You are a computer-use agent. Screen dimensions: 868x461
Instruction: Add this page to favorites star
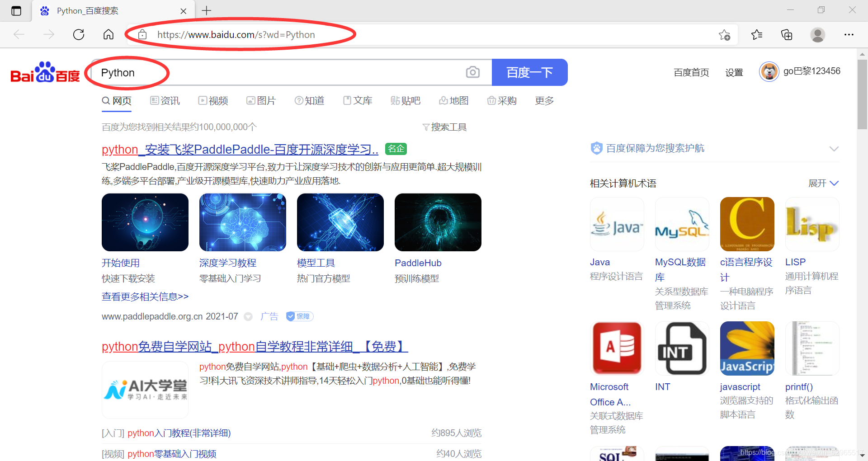click(x=724, y=35)
